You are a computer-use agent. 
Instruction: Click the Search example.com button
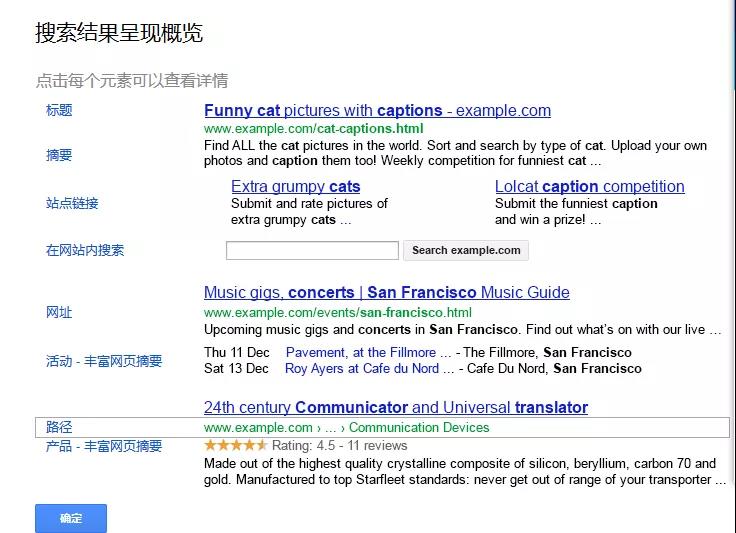pyautogui.click(x=466, y=250)
